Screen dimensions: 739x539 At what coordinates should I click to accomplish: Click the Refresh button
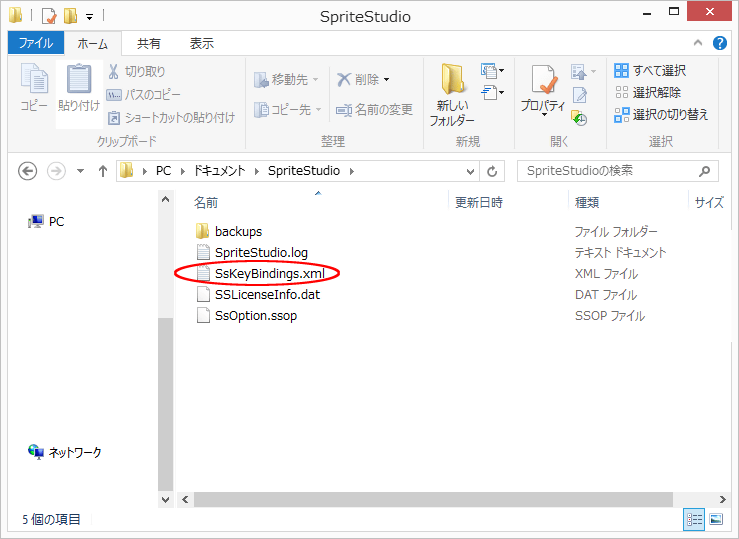[492, 172]
